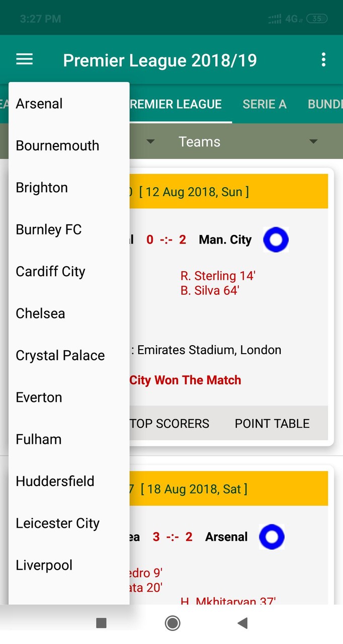This screenshot has width=343, height=644.
Task: Select R. Sterling 14' scorer text
Action: click(218, 276)
